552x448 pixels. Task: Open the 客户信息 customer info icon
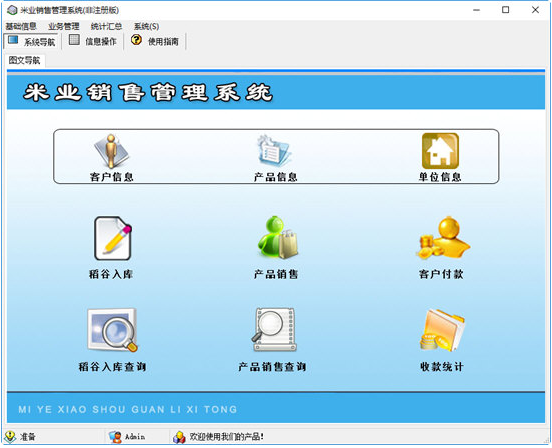click(x=112, y=151)
